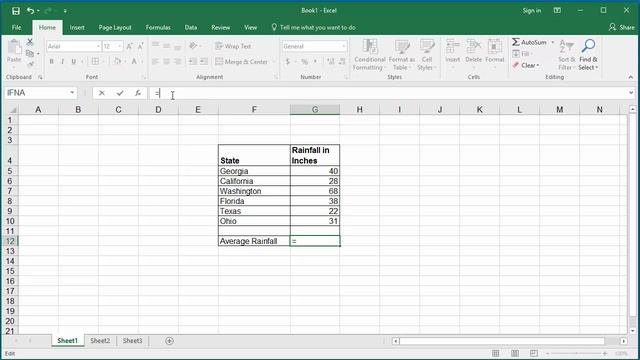Toggle Italic formatting
This screenshot has height=360, width=640.
pos(62,62)
